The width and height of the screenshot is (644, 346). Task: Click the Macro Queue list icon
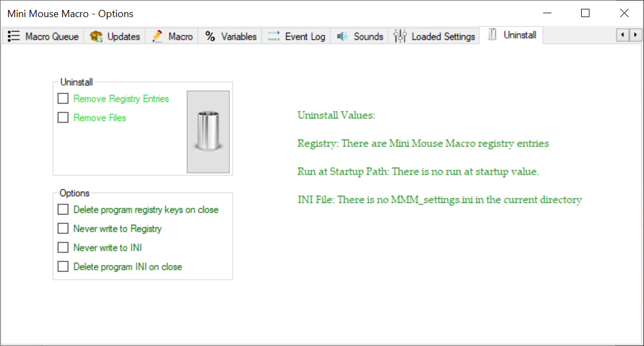14,36
